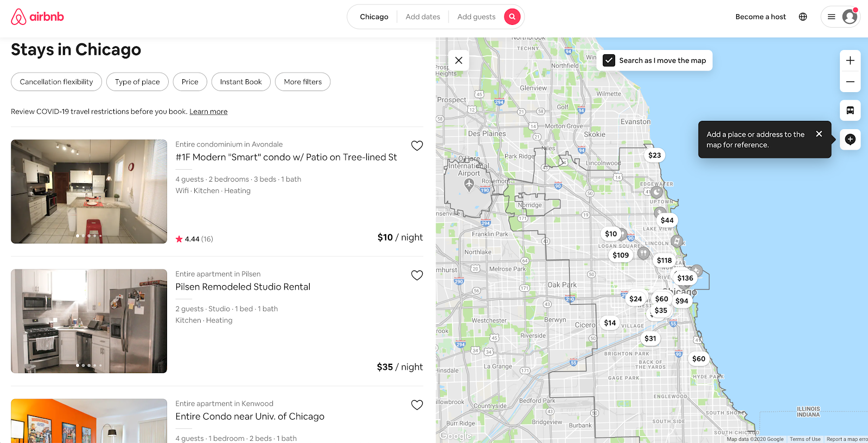Open the COVID-19 Learn more link
This screenshot has width=868, height=443.
coord(208,112)
